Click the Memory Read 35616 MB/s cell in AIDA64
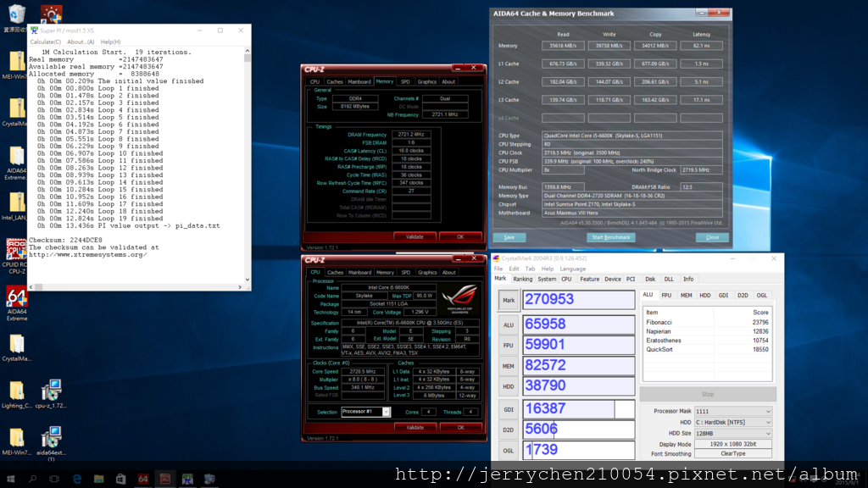Viewport: 868px width, 488px height. coord(563,46)
